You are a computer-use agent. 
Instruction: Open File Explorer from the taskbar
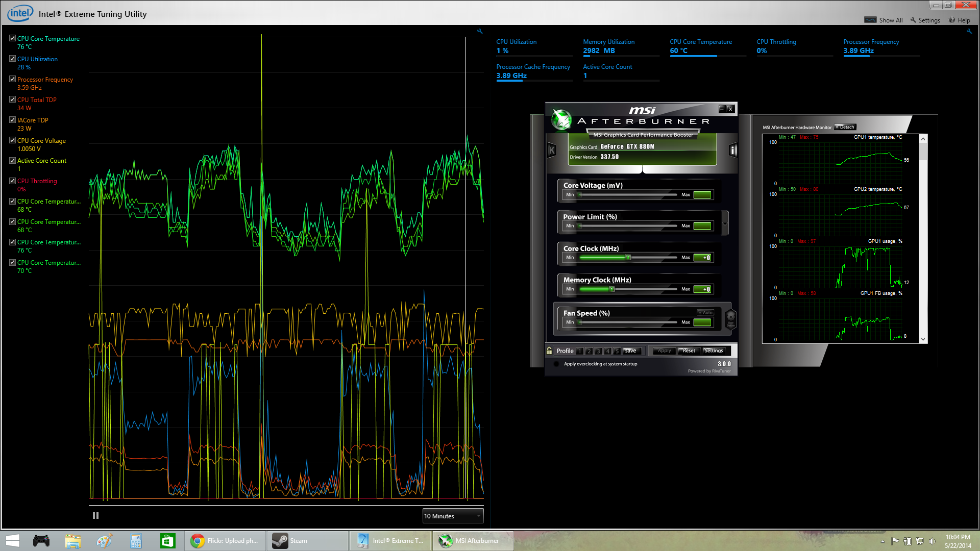pyautogui.click(x=73, y=541)
